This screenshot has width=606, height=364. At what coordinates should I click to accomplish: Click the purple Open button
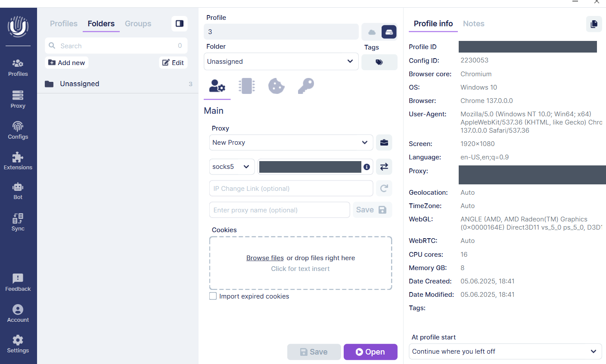tap(370, 352)
